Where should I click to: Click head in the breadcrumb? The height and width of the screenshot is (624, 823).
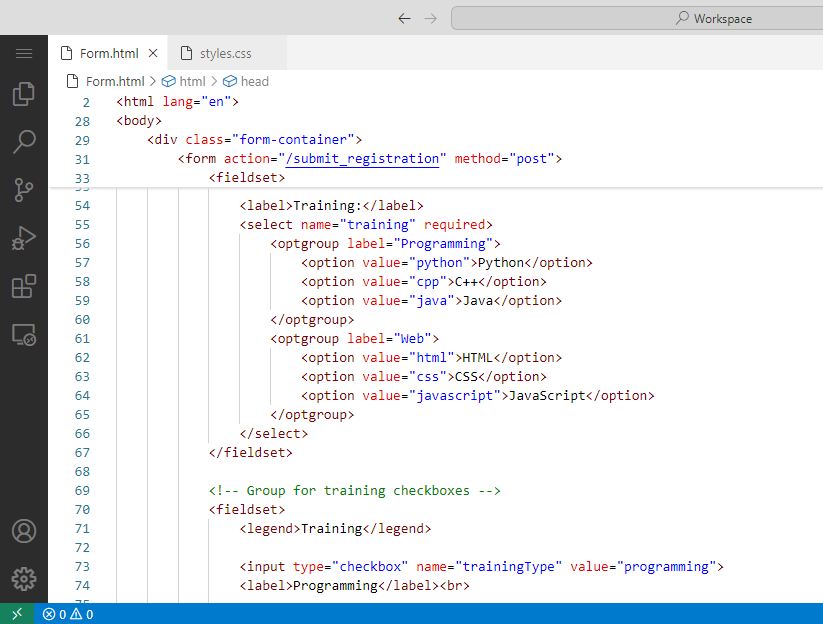tap(254, 81)
